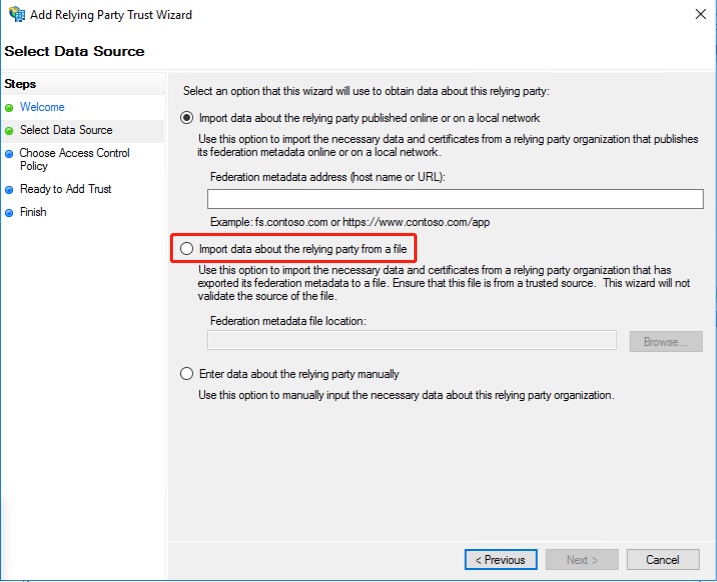717x582 pixels.
Task: Open the Welcome step link
Action: pos(42,107)
